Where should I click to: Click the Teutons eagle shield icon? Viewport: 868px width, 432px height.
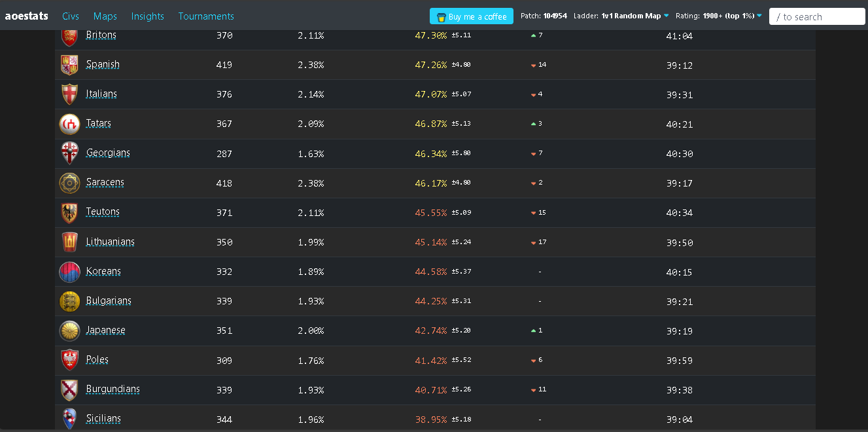pos(69,213)
